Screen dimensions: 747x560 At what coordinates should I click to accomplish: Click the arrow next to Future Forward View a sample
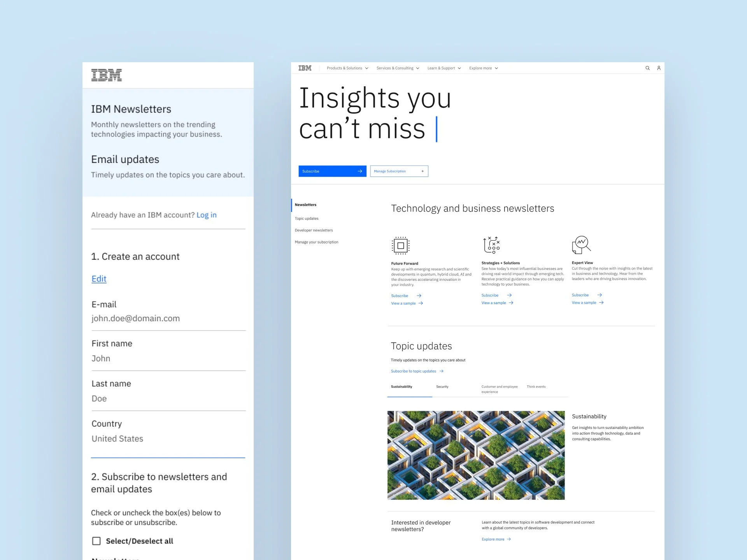point(421,303)
